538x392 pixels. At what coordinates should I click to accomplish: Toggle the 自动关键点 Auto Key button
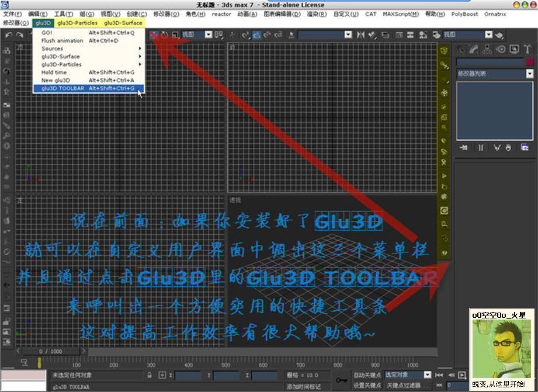tap(367, 375)
